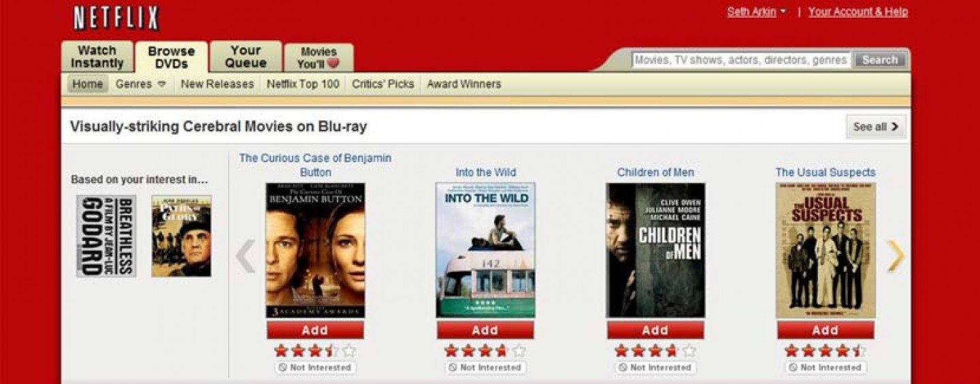This screenshot has width=980, height=384.
Task: Add Into the Wild to the queue
Action: point(485,330)
